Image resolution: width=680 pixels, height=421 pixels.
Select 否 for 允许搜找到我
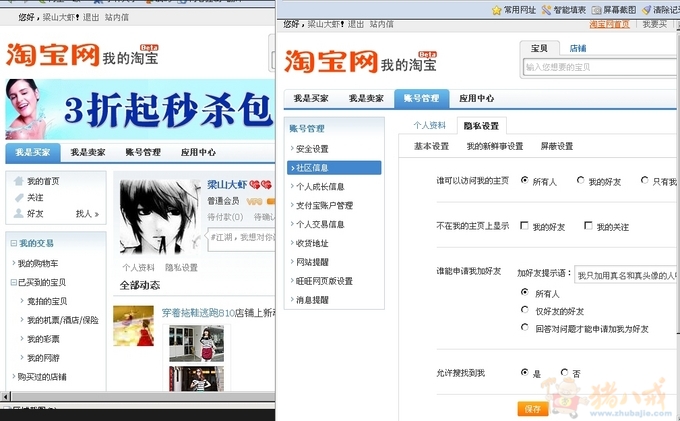point(564,372)
